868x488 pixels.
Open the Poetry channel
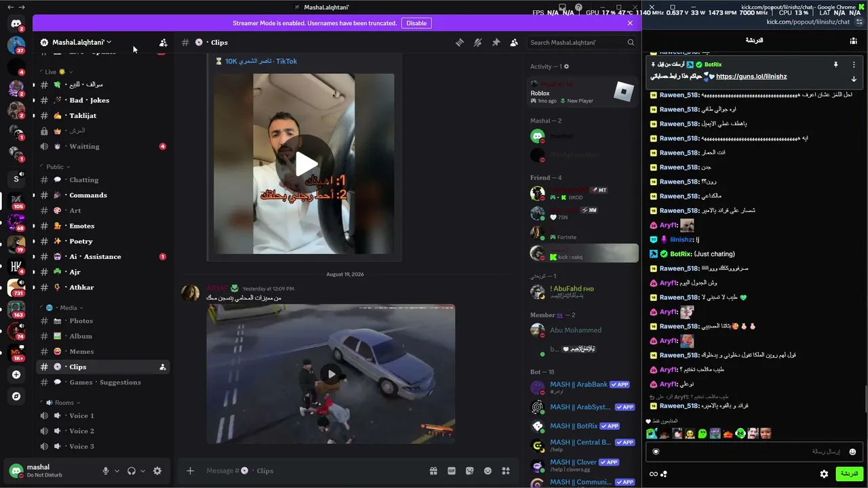(102, 241)
